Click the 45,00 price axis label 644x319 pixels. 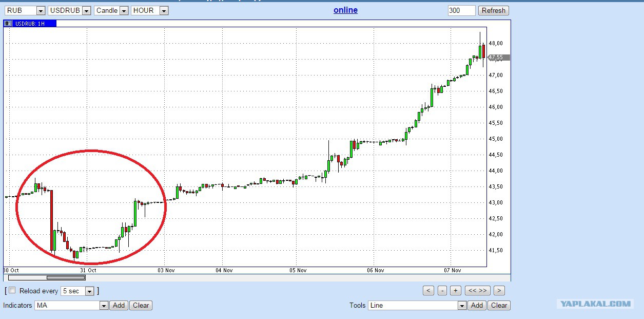click(496, 139)
